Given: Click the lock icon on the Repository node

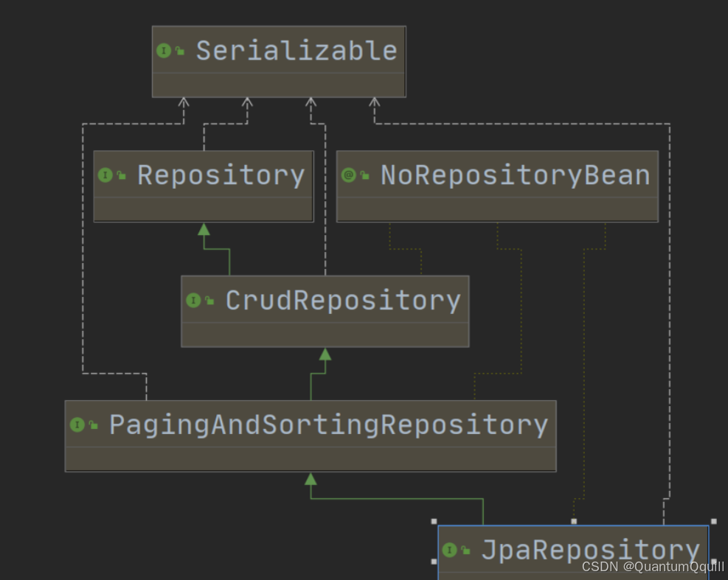Looking at the screenshot, I should click(121, 175).
